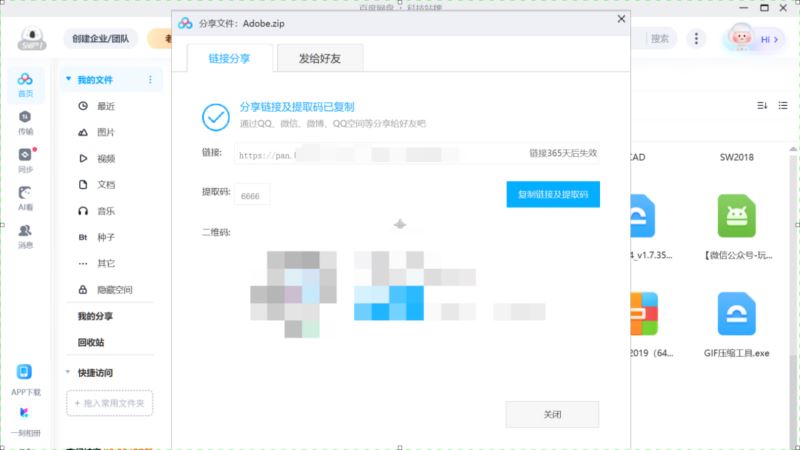Click the 提取码 code field

click(x=252, y=195)
